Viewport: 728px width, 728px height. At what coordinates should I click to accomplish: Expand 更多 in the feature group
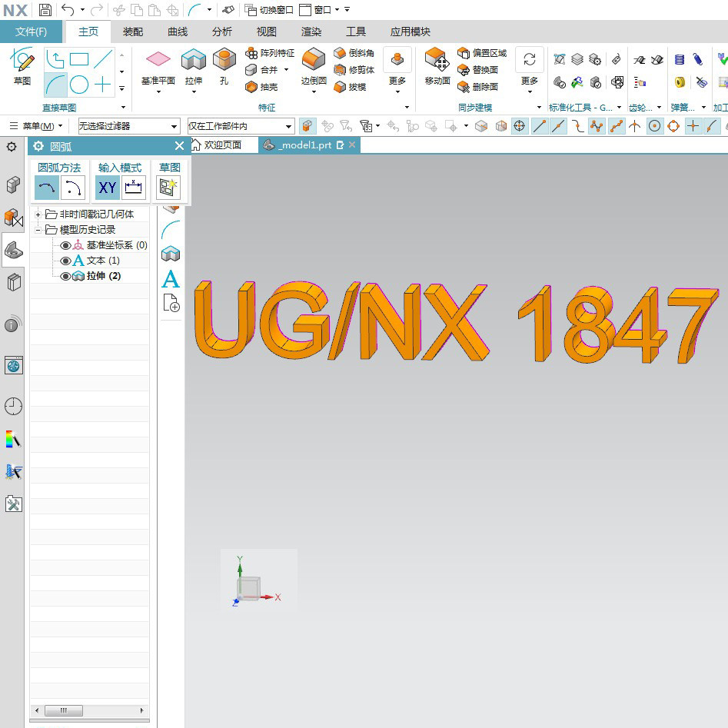[397, 71]
